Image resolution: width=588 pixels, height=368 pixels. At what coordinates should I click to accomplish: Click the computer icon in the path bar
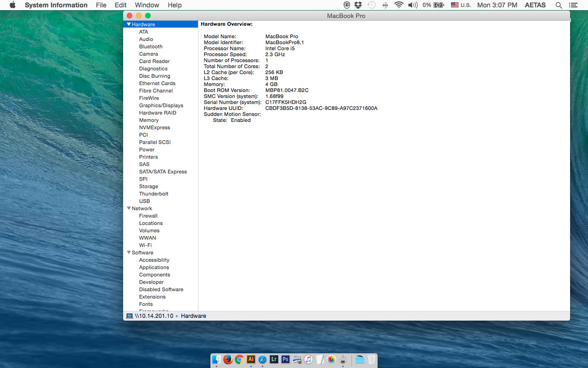coord(130,316)
